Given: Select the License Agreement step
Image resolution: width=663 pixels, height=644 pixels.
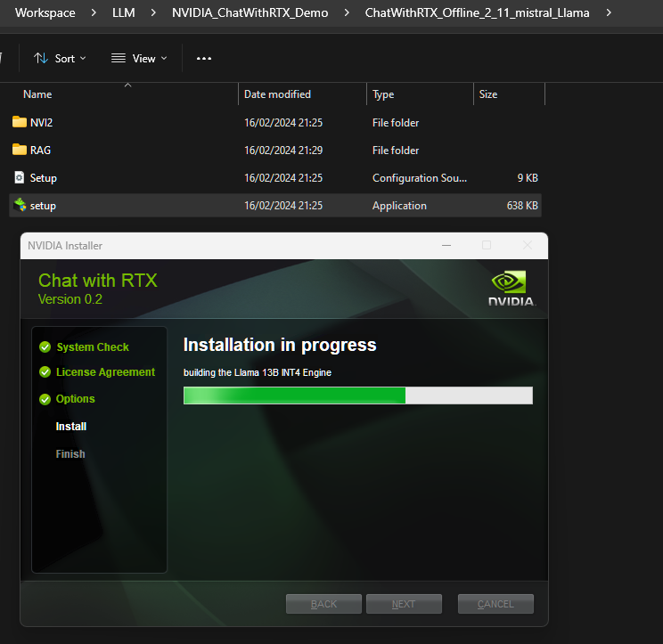Looking at the screenshot, I should 106,371.
